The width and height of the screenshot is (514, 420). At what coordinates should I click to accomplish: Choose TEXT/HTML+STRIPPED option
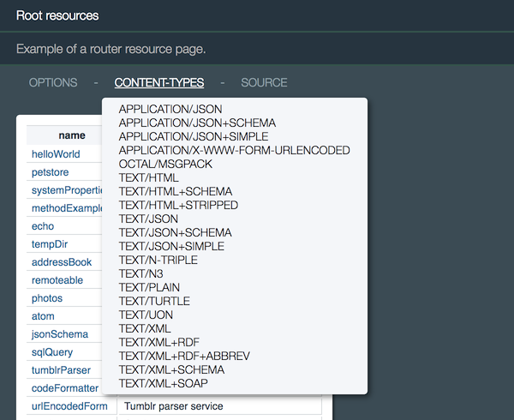tap(178, 206)
